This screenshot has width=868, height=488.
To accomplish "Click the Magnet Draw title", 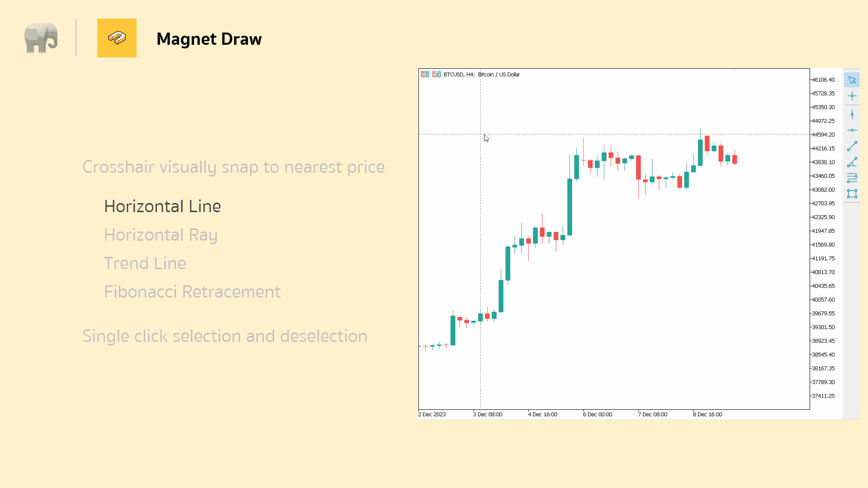I will 209,39.
